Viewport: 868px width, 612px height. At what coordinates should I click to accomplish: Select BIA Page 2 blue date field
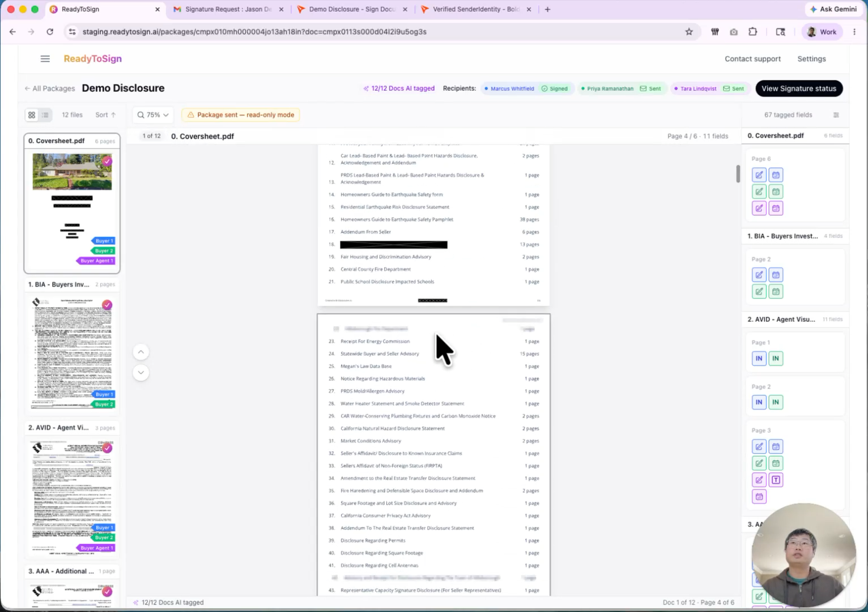pyautogui.click(x=776, y=275)
